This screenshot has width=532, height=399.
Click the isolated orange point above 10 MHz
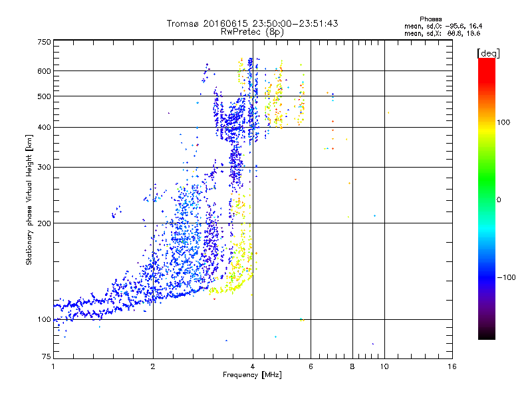[x=388, y=112]
